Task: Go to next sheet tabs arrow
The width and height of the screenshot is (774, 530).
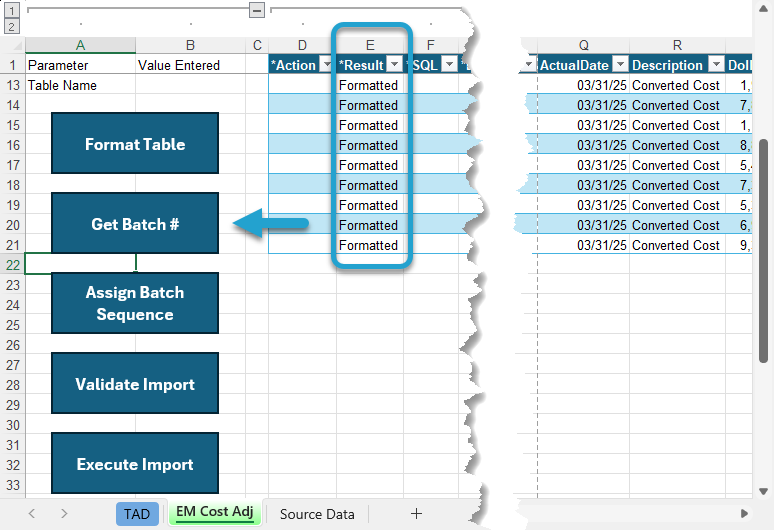Action: coord(64,514)
